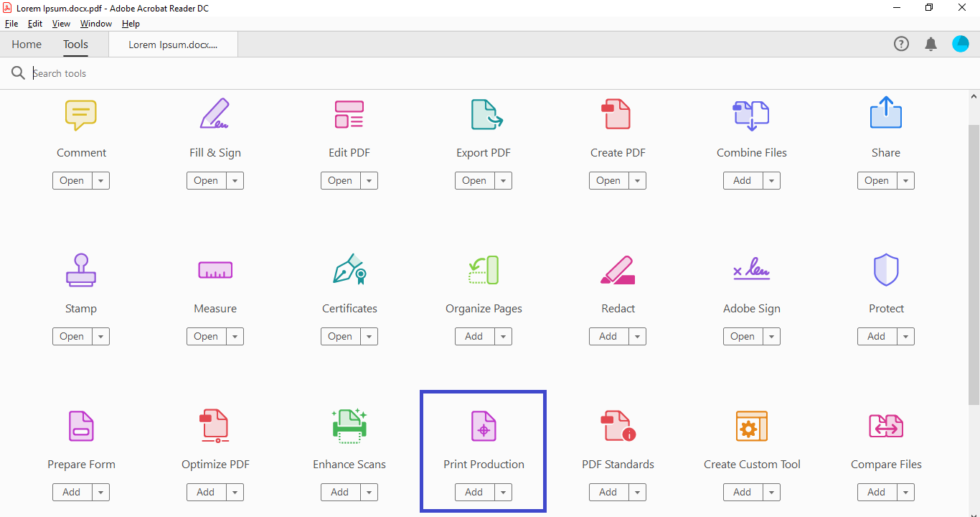The image size is (980, 517).
Task: Expand dropdown arrow under Protect
Action: pos(906,337)
